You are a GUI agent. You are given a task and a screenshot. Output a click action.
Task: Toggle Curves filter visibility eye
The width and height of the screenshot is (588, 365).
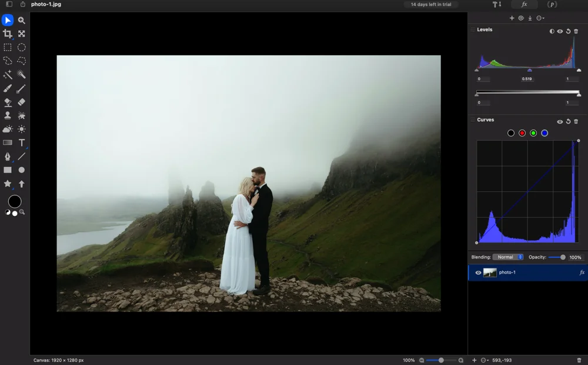pyautogui.click(x=560, y=122)
